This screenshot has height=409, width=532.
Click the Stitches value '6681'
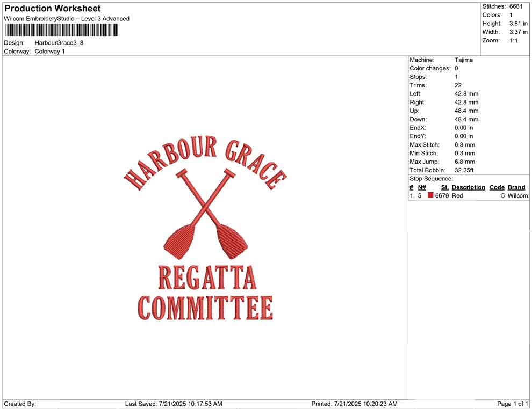point(516,6)
